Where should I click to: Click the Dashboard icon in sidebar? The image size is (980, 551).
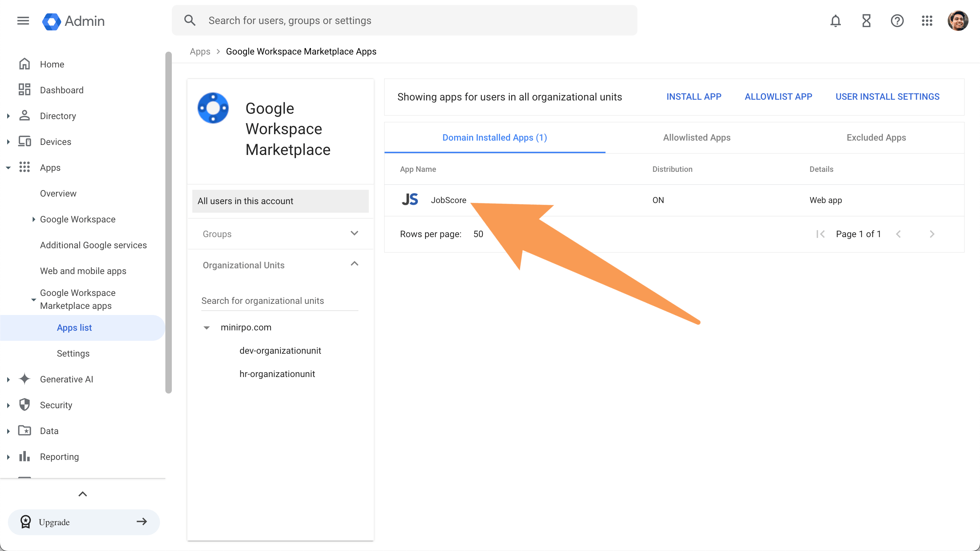point(25,90)
